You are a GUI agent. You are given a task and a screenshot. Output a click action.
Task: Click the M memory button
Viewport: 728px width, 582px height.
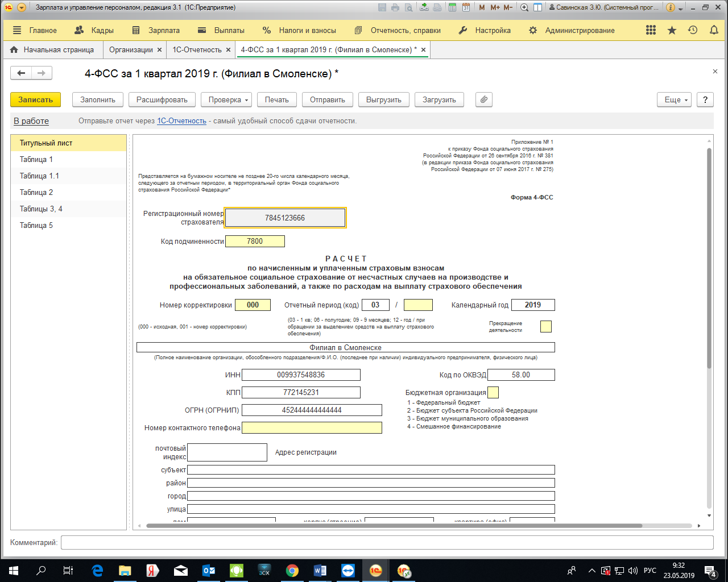coord(482,7)
